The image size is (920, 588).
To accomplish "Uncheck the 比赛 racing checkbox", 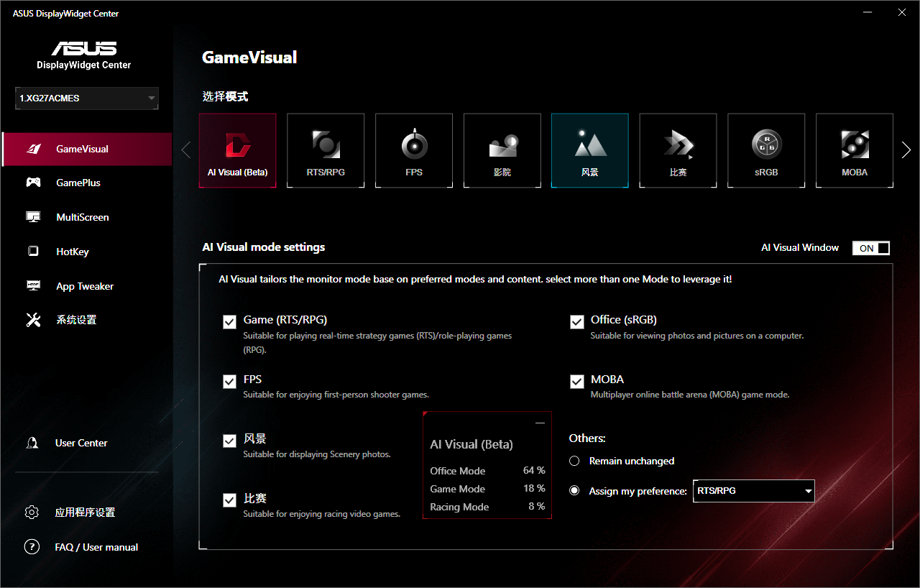I will click(230, 500).
